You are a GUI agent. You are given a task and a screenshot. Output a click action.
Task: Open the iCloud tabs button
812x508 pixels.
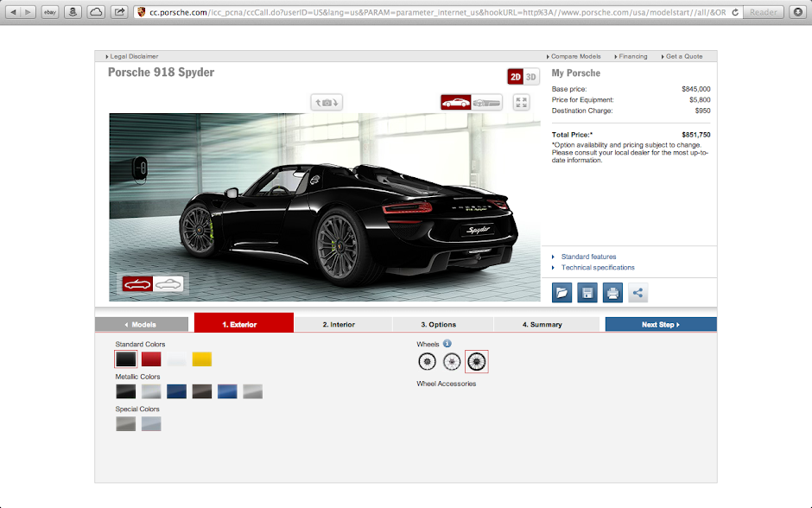(96, 12)
